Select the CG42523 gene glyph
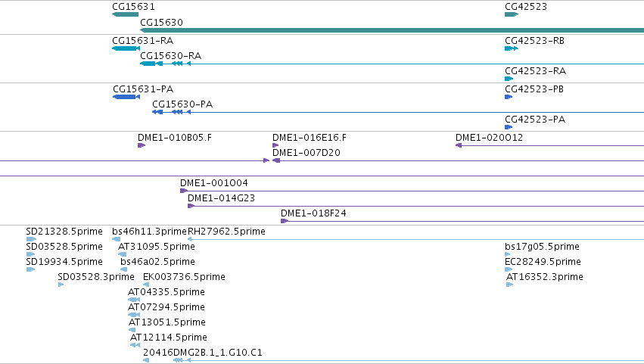Viewport: 644px width, 364px height. [x=512, y=14]
